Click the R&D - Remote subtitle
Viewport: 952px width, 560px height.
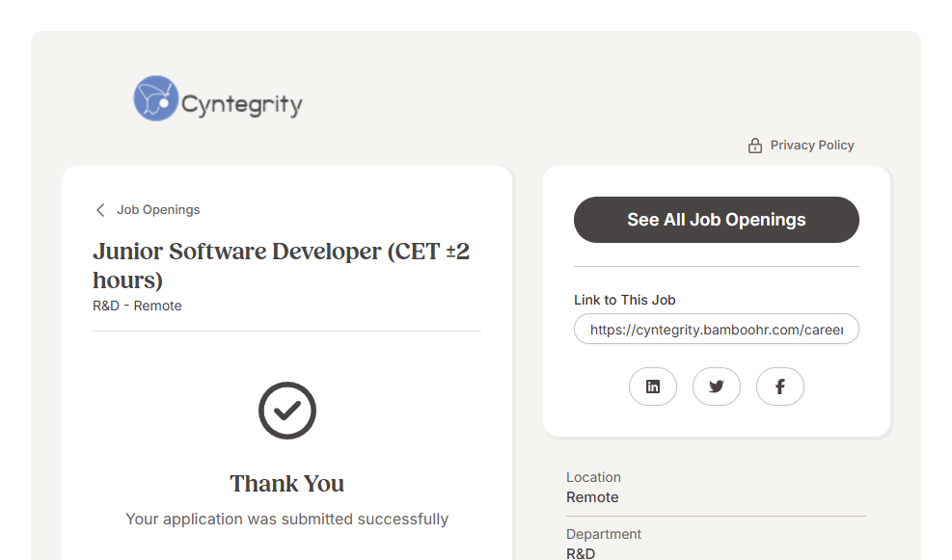click(137, 306)
